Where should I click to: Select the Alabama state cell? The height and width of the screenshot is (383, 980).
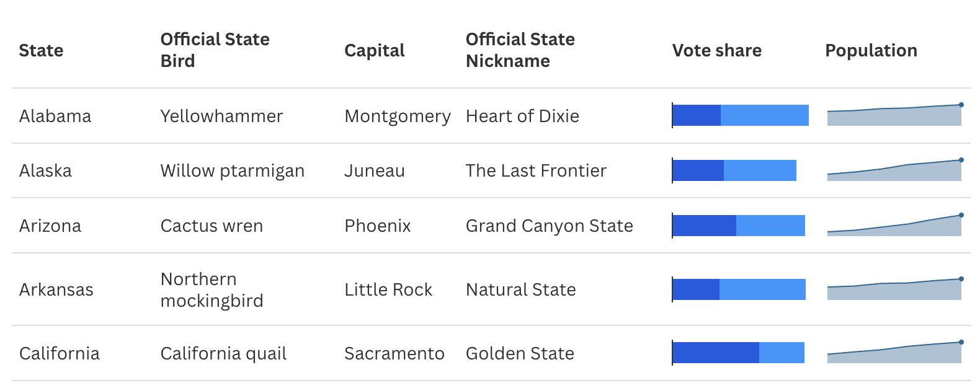coord(55,116)
